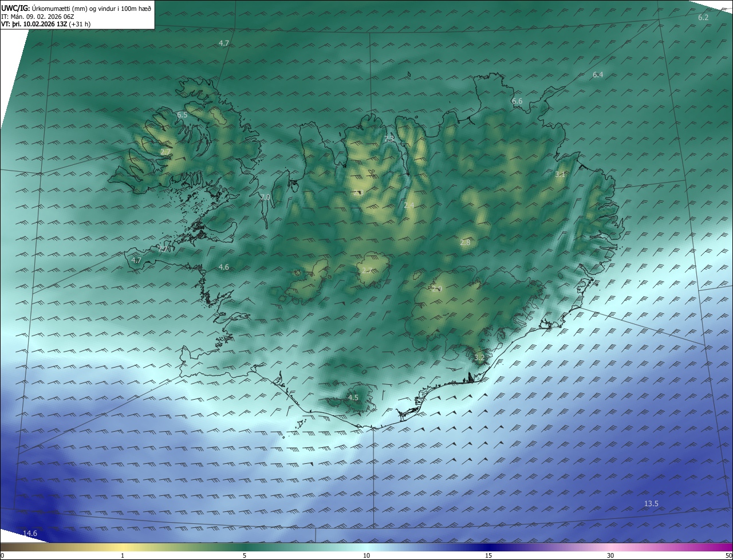Click the 15 tick label on the colorbar

click(488, 555)
